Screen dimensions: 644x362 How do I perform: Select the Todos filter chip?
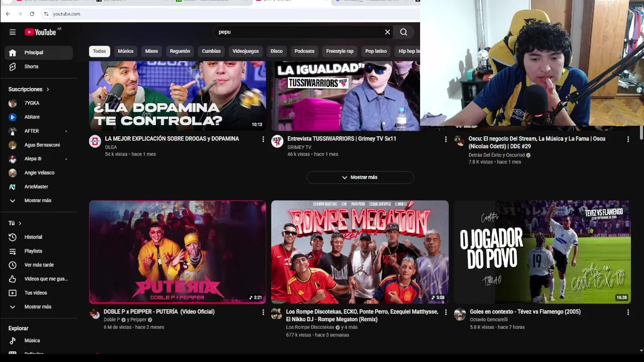(x=100, y=51)
